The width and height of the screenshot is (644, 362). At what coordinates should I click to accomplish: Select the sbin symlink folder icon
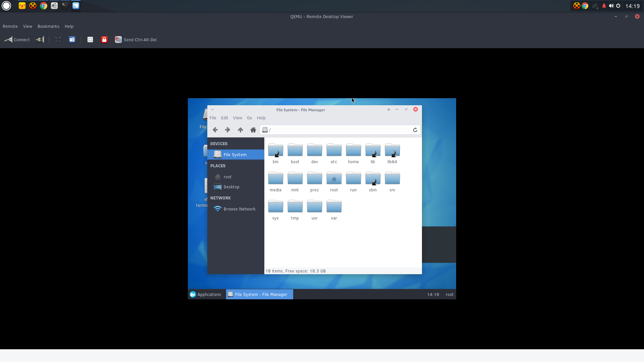[x=373, y=178]
